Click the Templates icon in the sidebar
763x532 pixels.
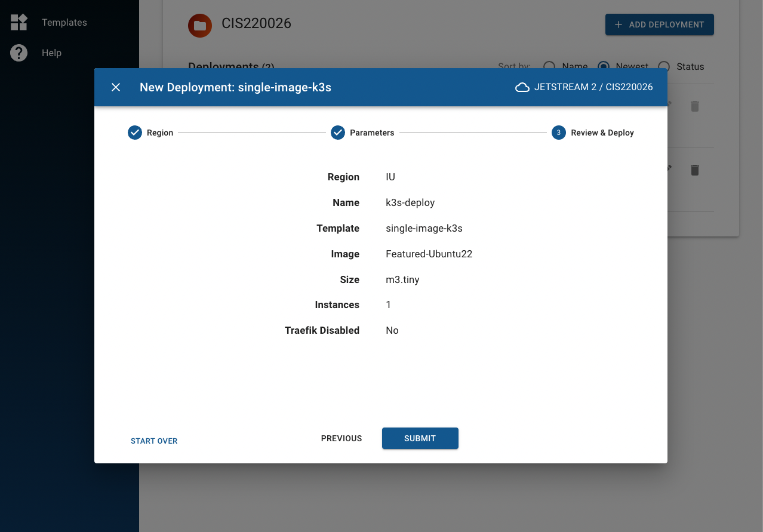pyautogui.click(x=19, y=23)
